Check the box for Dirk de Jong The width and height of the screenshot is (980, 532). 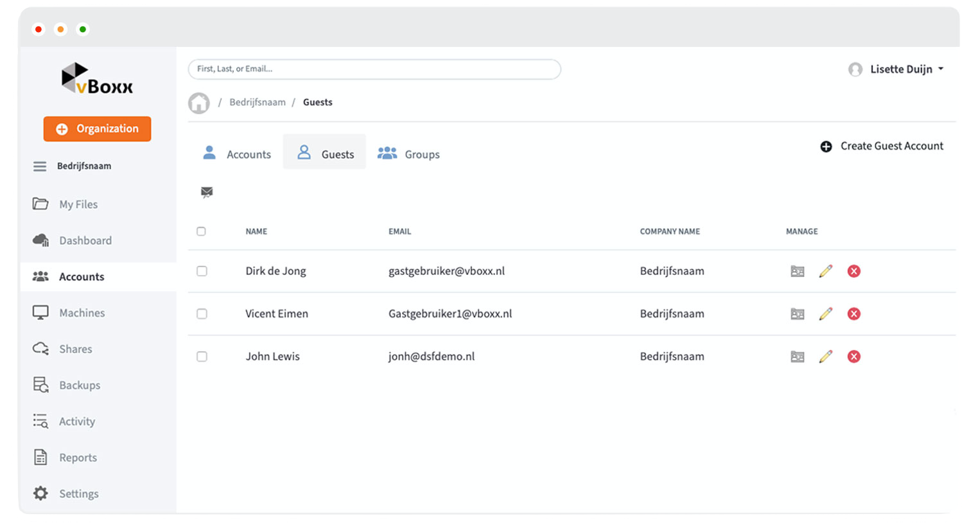pos(202,271)
